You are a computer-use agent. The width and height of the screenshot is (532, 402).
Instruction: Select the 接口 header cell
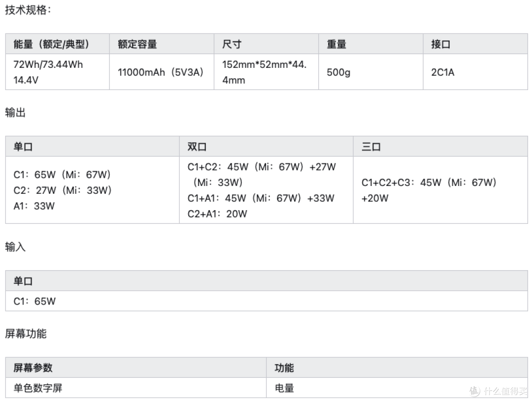(475, 44)
